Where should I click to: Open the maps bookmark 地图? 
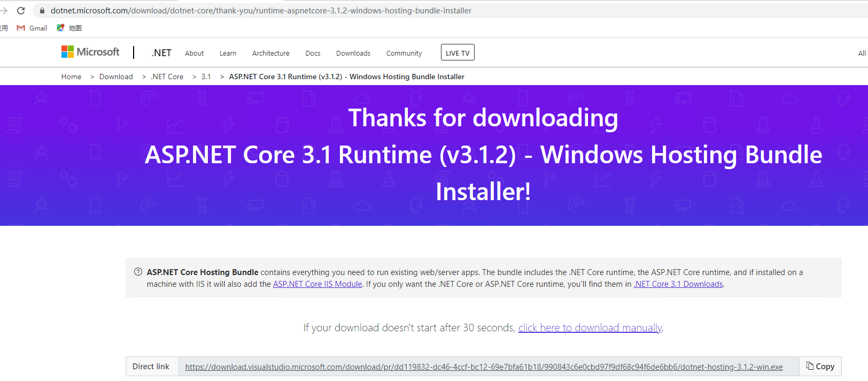tap(69, 28)
